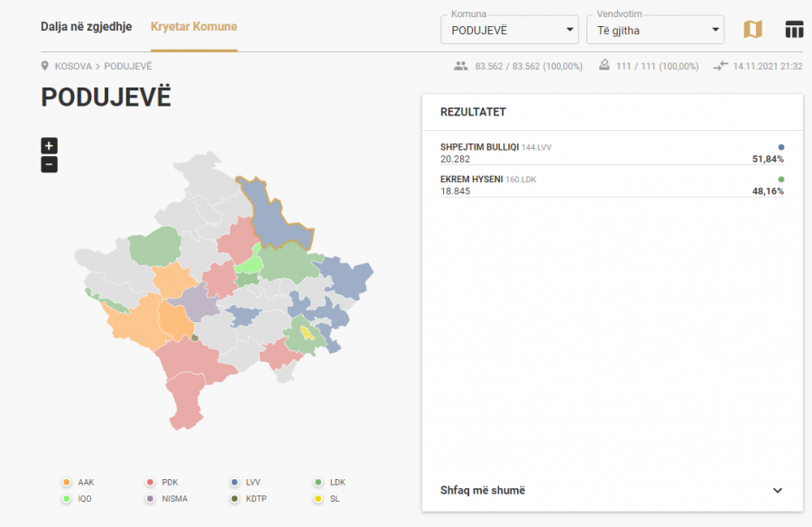Open the Vendvotim dropdown showing Të gjitha
The width and height of the screenshot is (812, 527).
point(655,30)
